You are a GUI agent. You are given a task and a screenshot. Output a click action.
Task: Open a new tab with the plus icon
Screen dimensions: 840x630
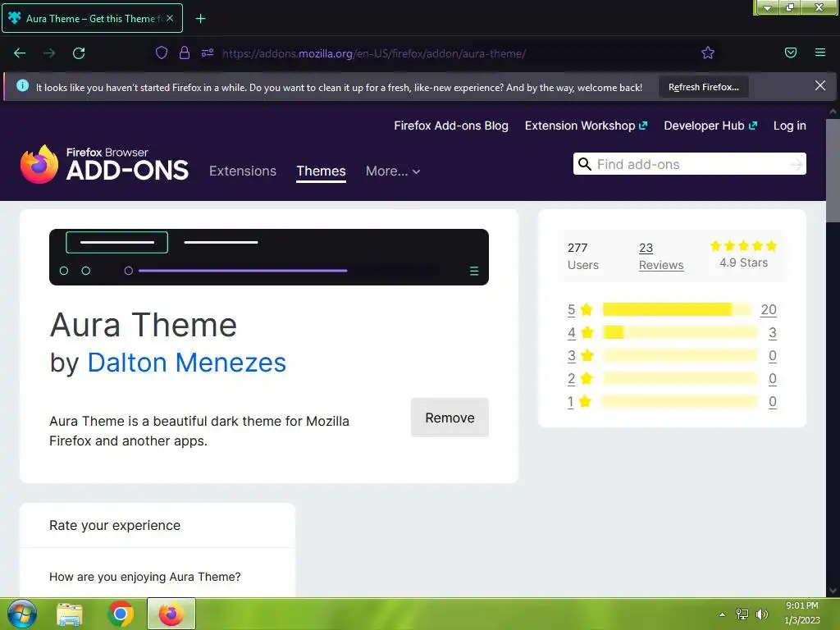[x=200, y=19]
